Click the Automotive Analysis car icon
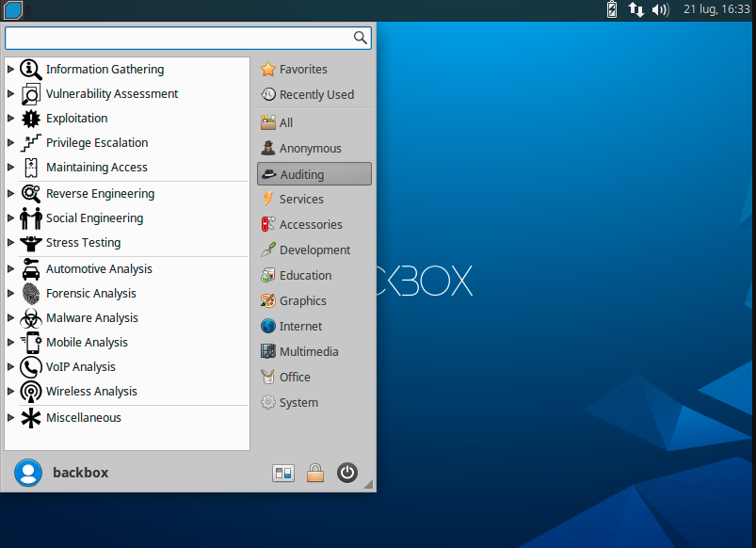The image size is (756, 548). [31, 269]
